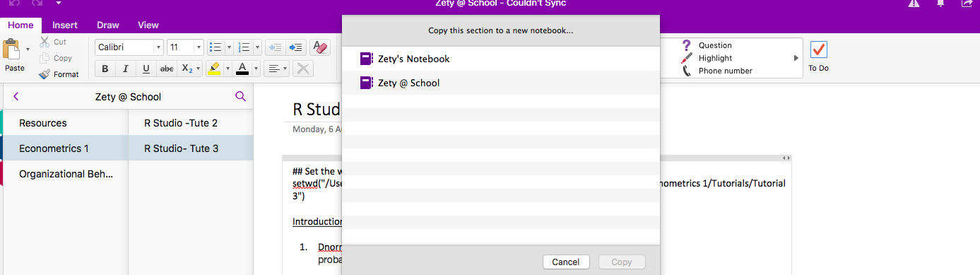This screenshot has width=980, height=275.
Task: Click the Cancel button
Action: point(566,262)
